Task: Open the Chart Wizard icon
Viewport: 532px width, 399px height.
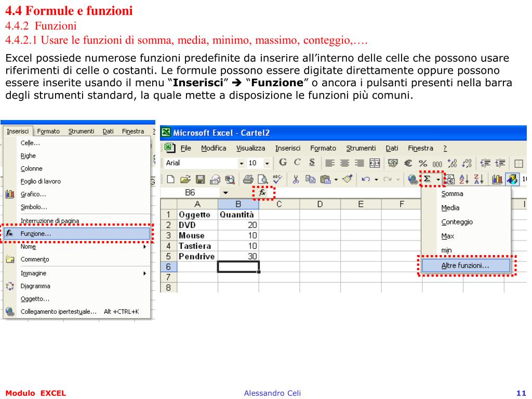Action: coord(497,179)
